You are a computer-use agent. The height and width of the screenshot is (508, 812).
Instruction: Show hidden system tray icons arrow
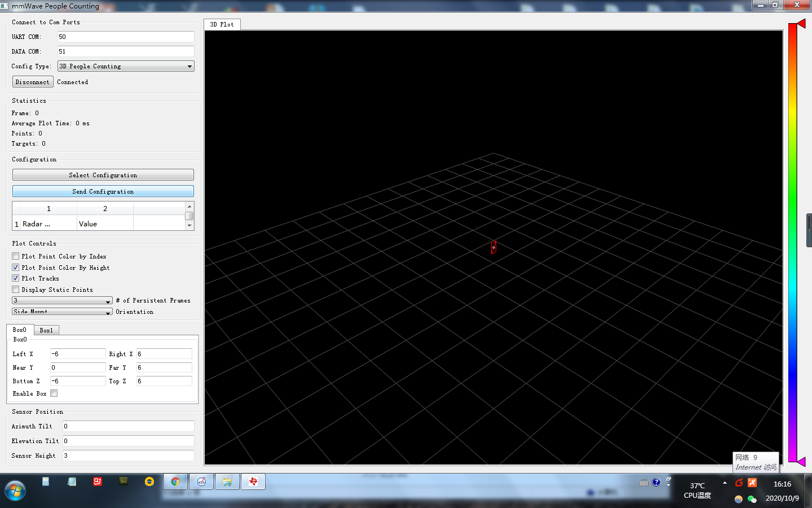click(725, 483)
